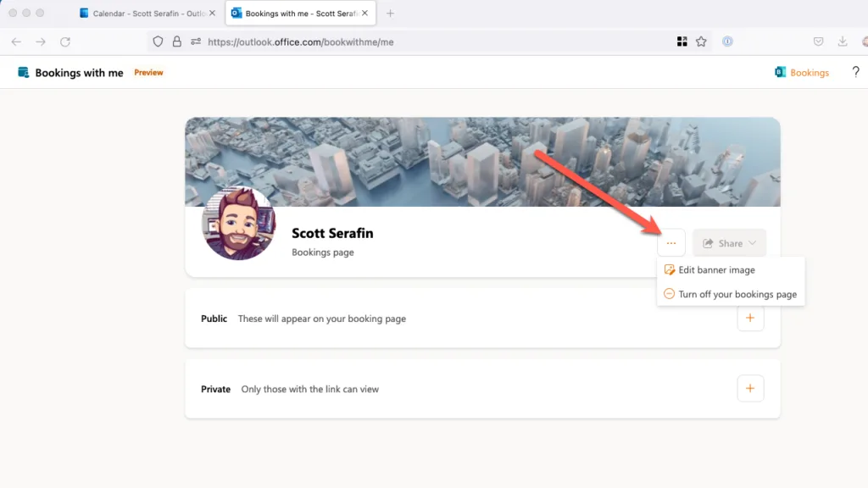868x488 pixels.
Task: Open the site permissions icon in address bar
Action: [x=196, y=42]
